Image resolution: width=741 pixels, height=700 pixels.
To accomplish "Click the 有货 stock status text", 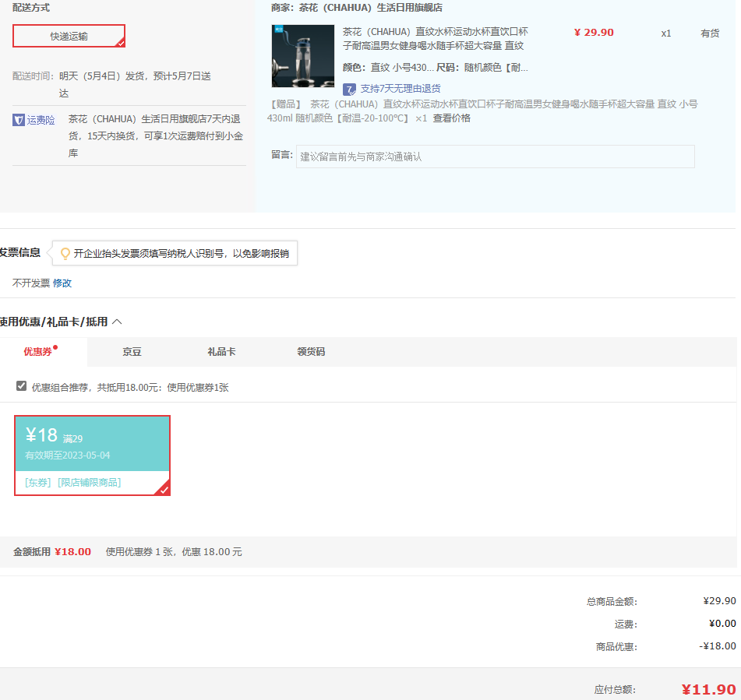I will [710, 33].
